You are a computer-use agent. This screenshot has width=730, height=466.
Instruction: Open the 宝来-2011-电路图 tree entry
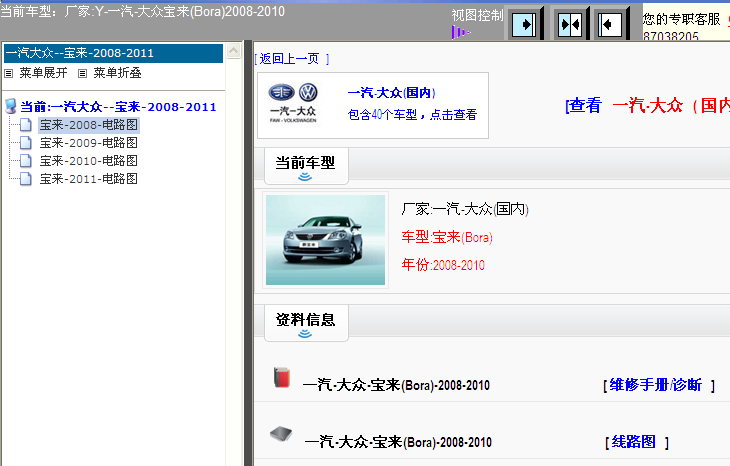(88, 179)
